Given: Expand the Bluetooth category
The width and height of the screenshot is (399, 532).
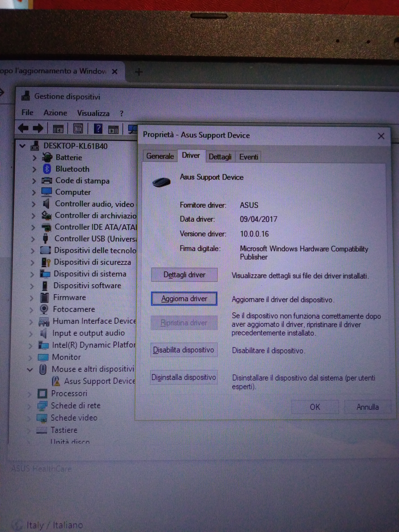Looking at the screenshot, I should tap(34, 169).
